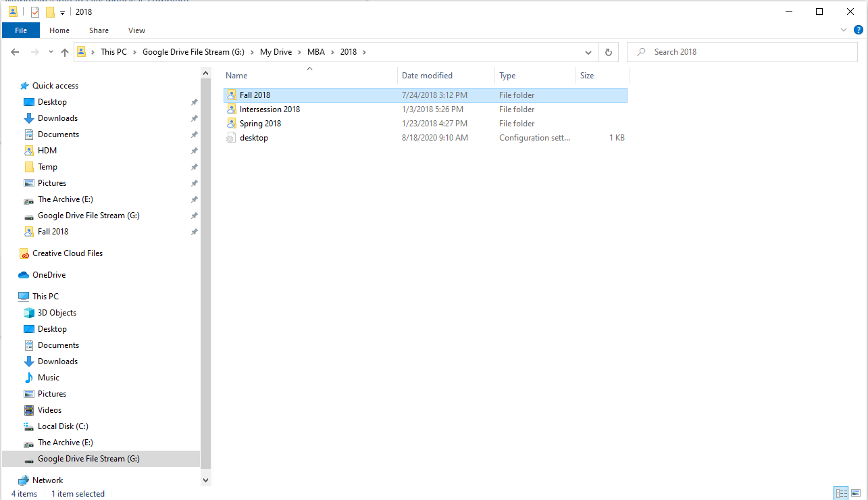This screenshot has width=868, height=500.
Task: Open Creative Cloud Files in sidebar
Action: pos(67,253)
